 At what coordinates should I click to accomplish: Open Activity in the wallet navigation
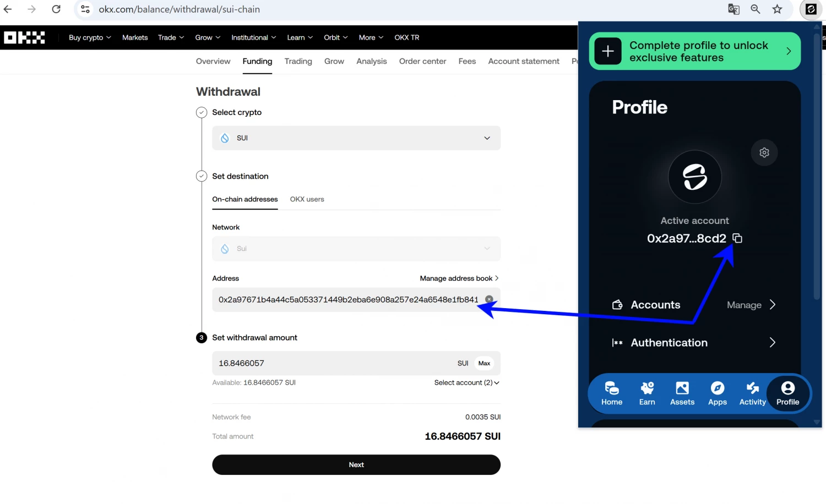pos(753,393)
